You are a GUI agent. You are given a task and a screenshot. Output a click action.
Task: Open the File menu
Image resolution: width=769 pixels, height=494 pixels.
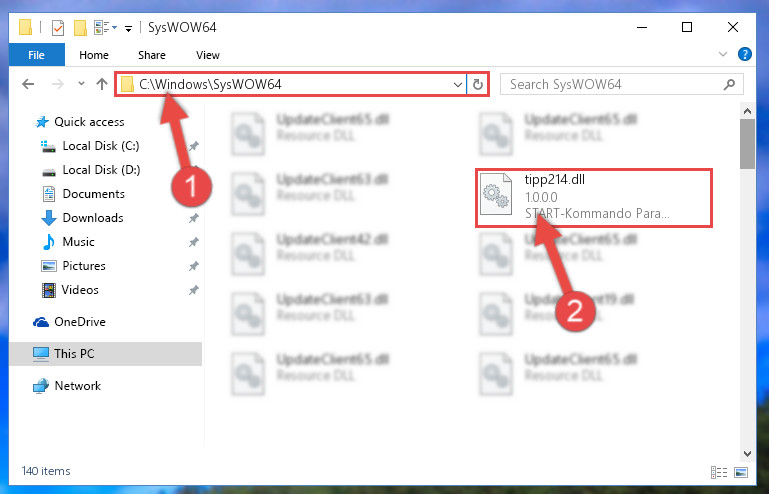tap(36, 54)
